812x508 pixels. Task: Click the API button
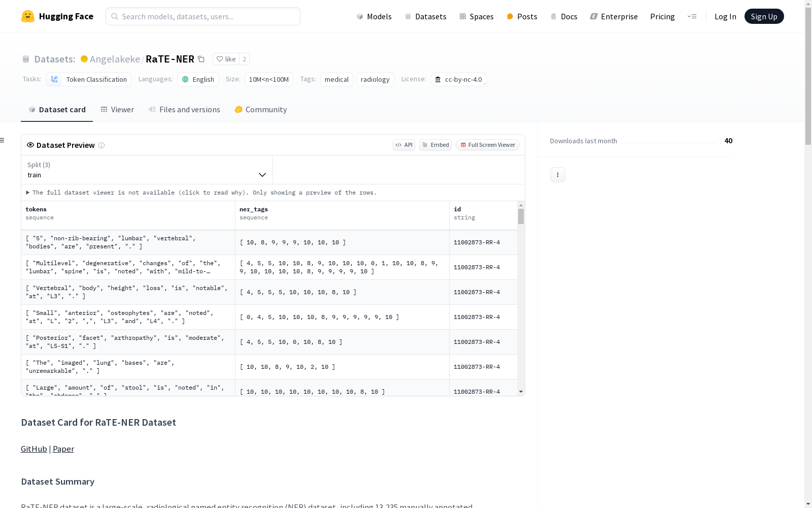pyautogui.click(x=404, y=145)
